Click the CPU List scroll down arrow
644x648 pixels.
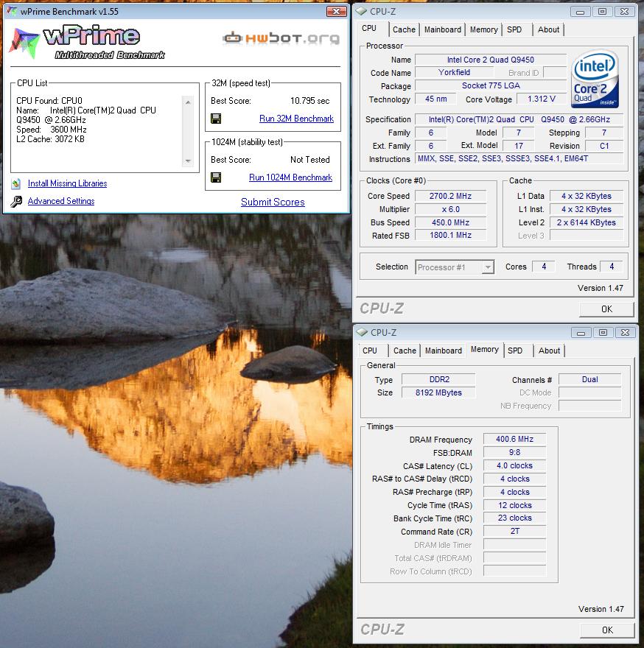(188, 161)
